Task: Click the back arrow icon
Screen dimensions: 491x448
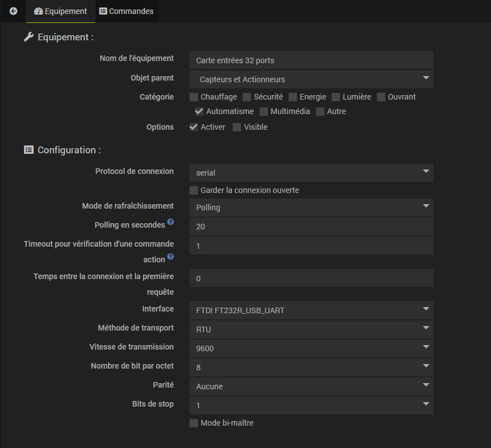Action: click(13, 11)
